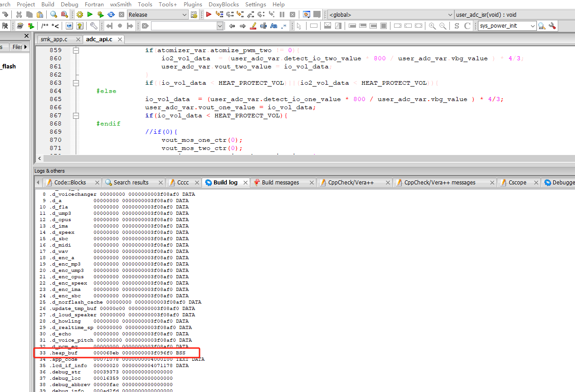Click the Build gear icon
Screen dimensions: 575x392
80,15
